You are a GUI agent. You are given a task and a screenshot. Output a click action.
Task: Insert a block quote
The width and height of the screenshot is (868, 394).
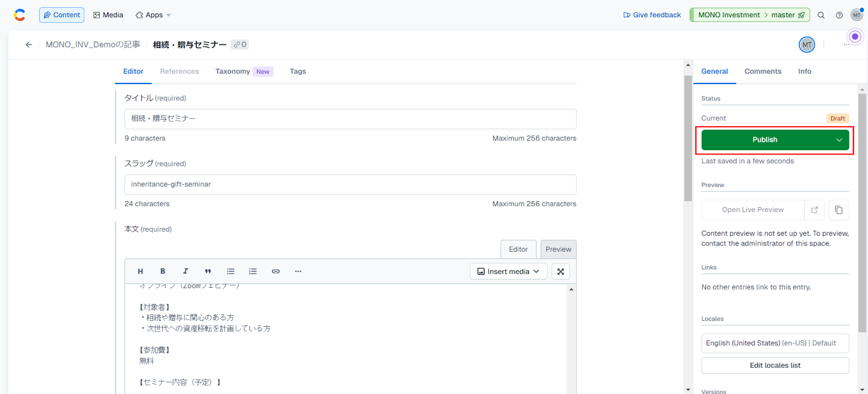tap(208, 272)
